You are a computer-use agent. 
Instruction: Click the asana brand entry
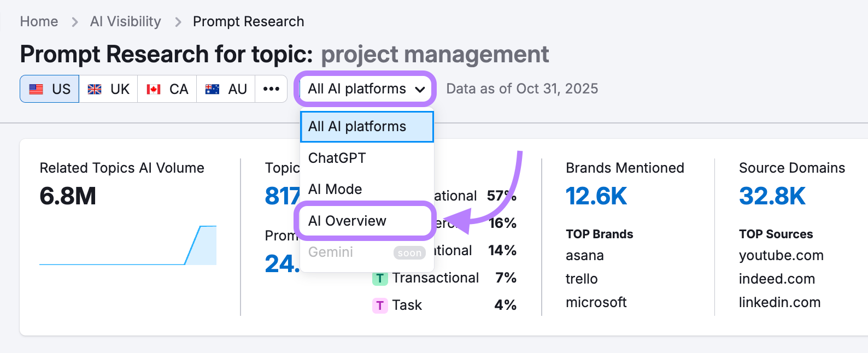[585, 256]
